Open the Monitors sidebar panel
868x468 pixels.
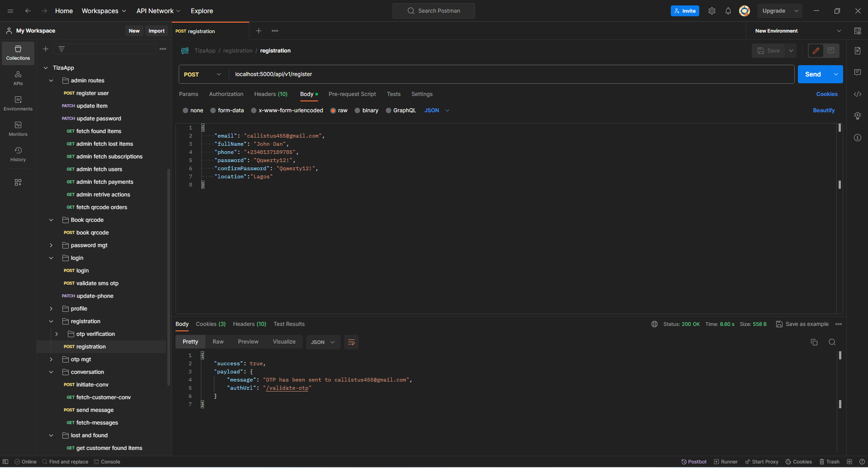pos(18,129)
